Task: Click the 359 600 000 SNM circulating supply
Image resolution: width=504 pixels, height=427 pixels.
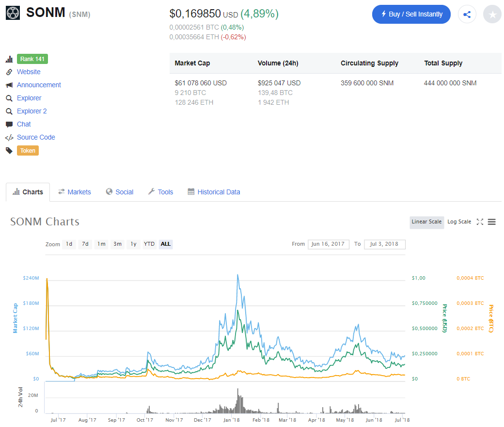Action: pos(367,83)
